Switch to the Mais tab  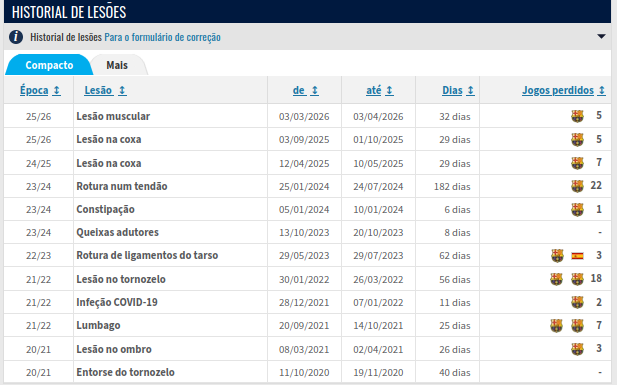(x=117, y=65)
